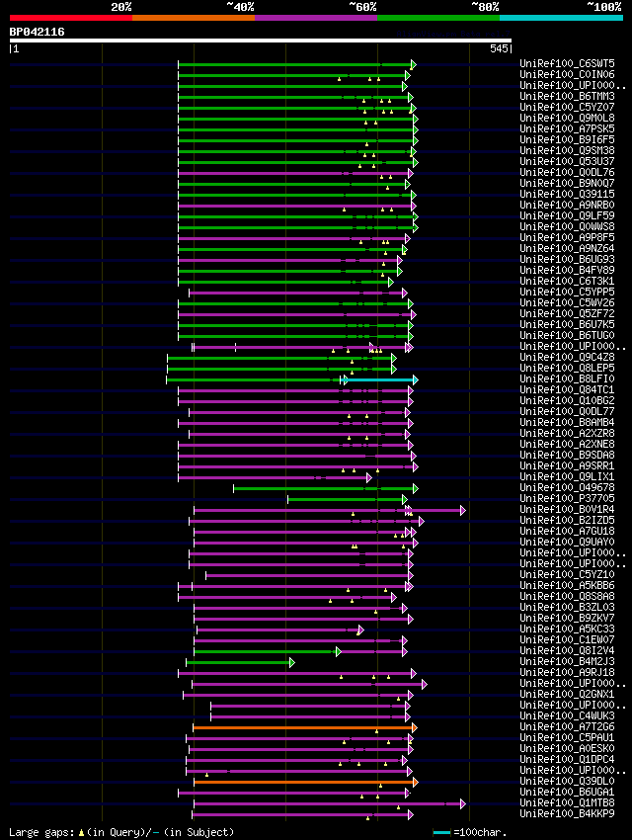Click the UniRef100_A7T2G6 label
Screen dimensions: 632x840
click(x=567, y=726)
